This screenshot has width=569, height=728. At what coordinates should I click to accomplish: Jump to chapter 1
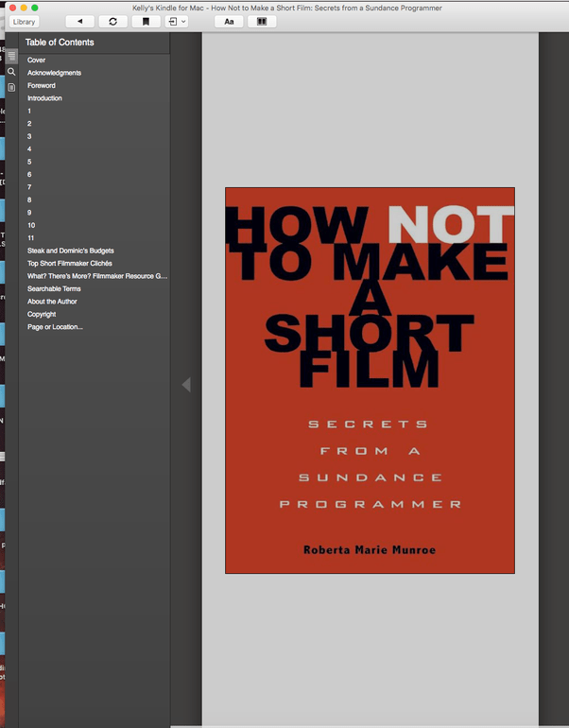click(29, 111)
